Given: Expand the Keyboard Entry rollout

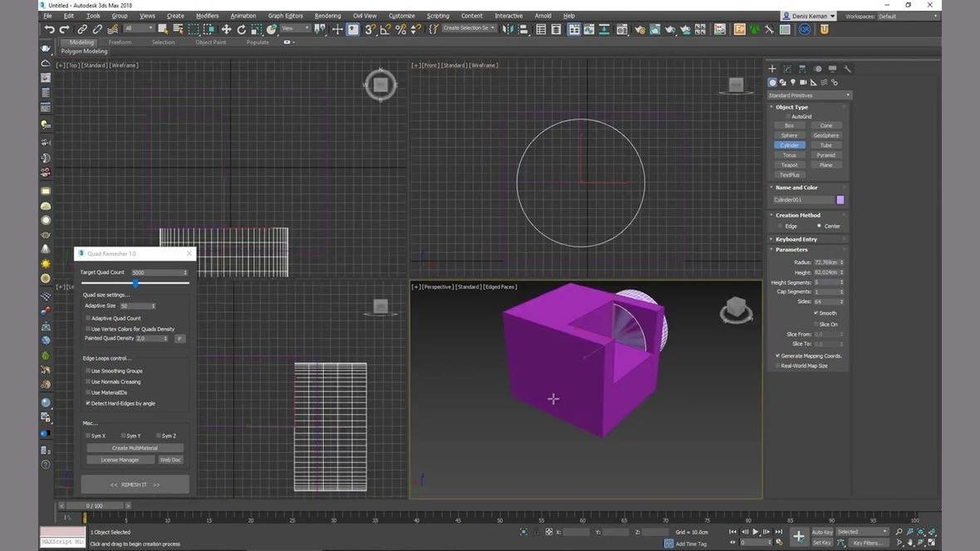Looking at the screenshot, I should tap(796, 239).
